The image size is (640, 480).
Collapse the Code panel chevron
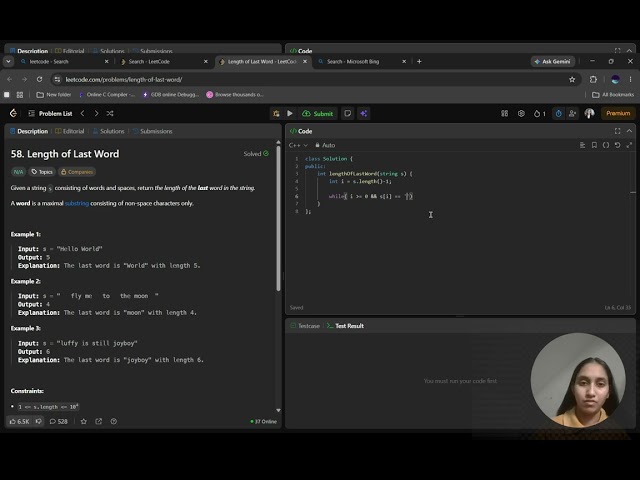pyautogui.click(x=629, y=131)
